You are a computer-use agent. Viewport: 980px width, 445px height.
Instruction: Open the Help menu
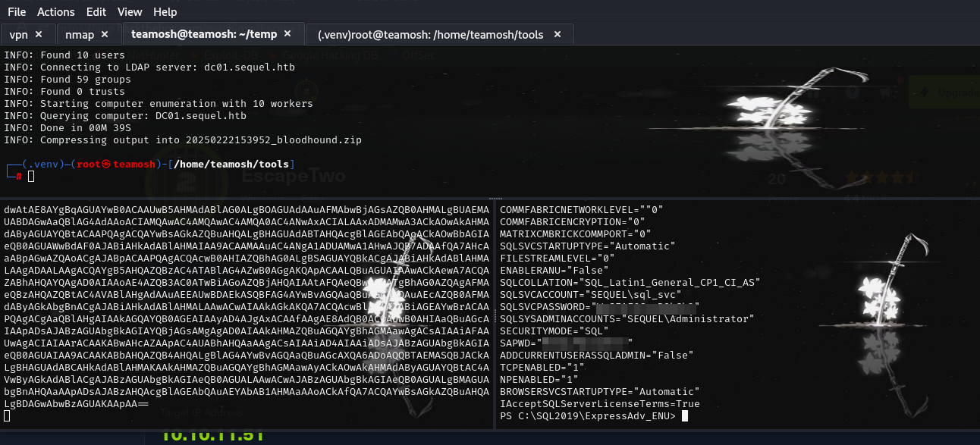point(165,12)
